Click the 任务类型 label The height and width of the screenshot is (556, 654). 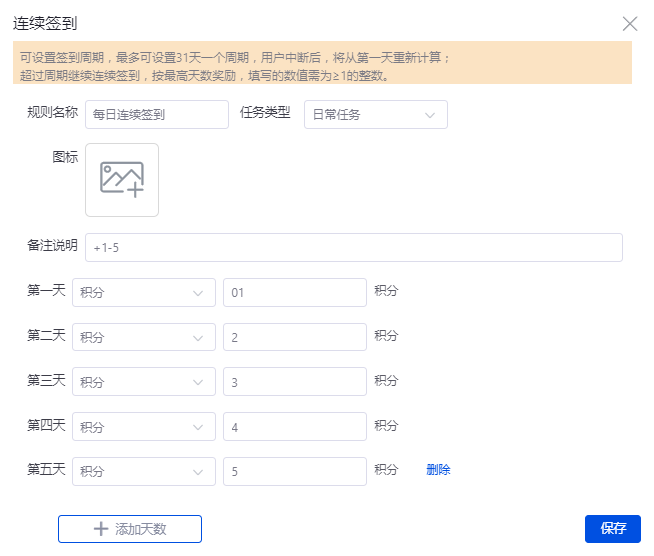point(265,113)
